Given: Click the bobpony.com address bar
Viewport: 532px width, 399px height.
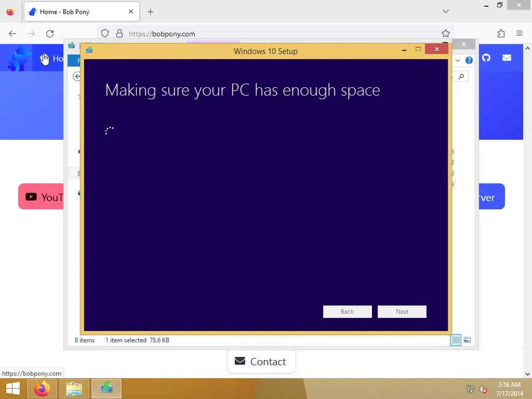Looking at the screenshot, I should (275, 34).
